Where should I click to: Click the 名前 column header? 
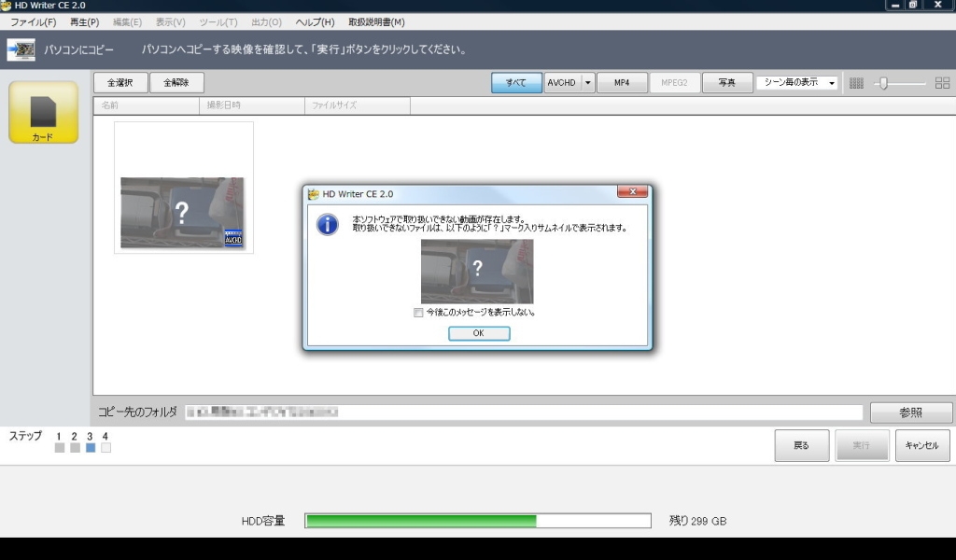point(147,105)
